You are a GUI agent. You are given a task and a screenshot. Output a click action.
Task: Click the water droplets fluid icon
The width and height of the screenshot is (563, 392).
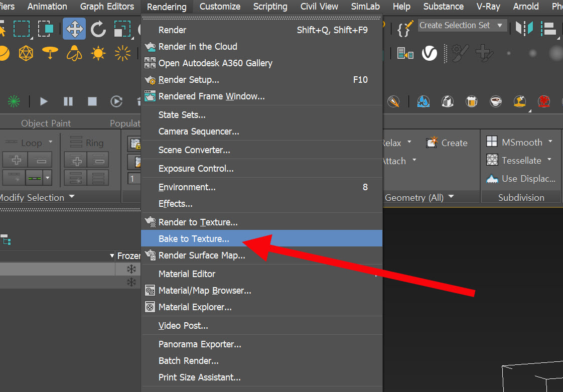tap(424, 101)
